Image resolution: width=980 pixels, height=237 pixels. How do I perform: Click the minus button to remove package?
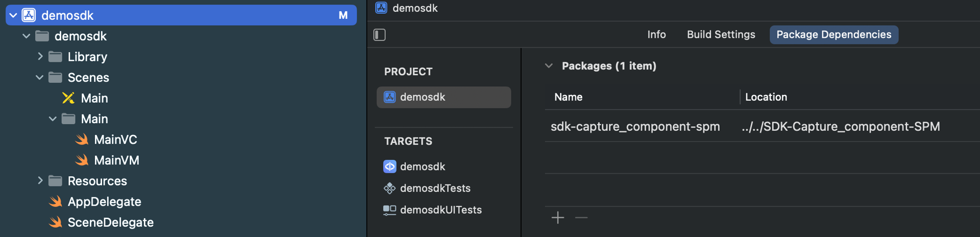pyautogui.click(x=581, y=218)
